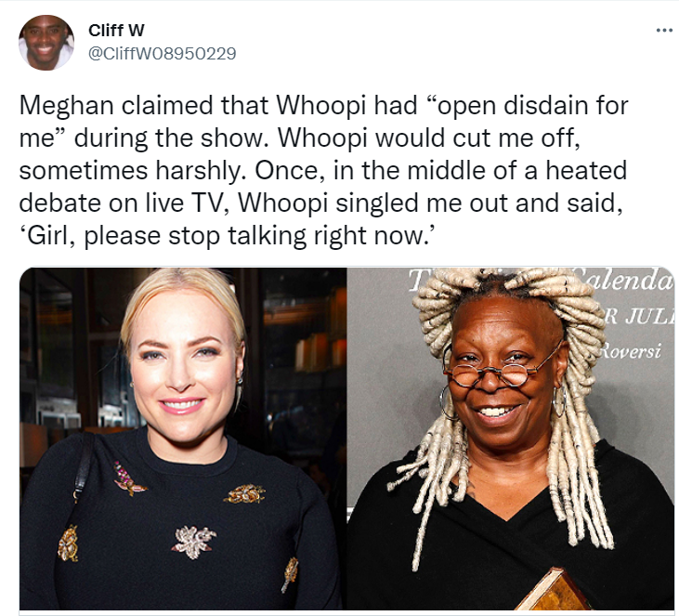Open photo of blonde woman in black sweater
This screenshot has width=679, height=616.
[x=183, y=439]
